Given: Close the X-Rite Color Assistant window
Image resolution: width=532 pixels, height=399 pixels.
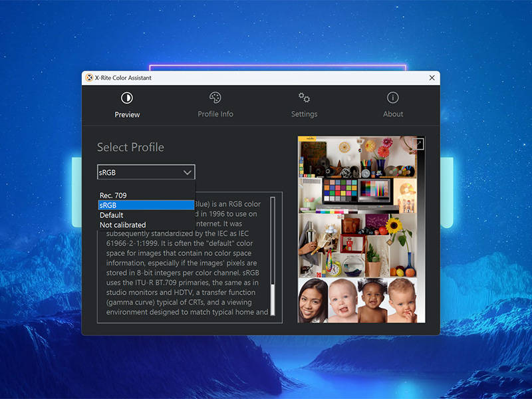Looking at the screenshot, I should 432,78.
